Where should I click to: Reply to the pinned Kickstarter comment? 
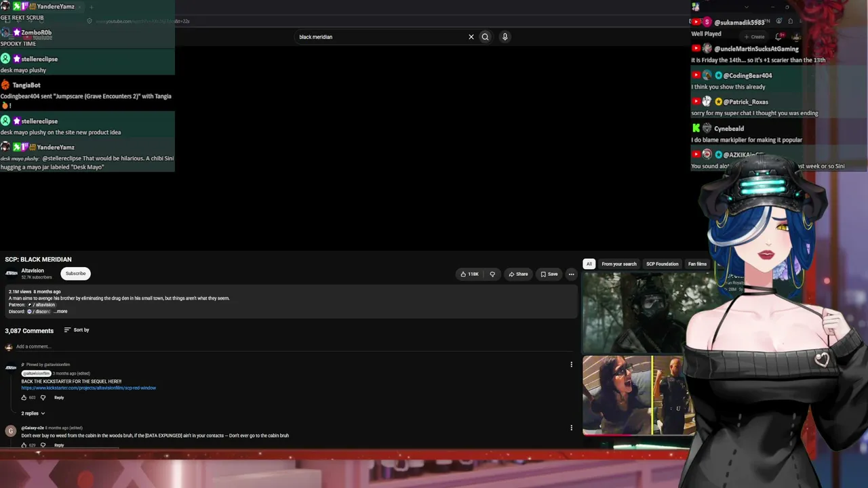tap(59, 398)
